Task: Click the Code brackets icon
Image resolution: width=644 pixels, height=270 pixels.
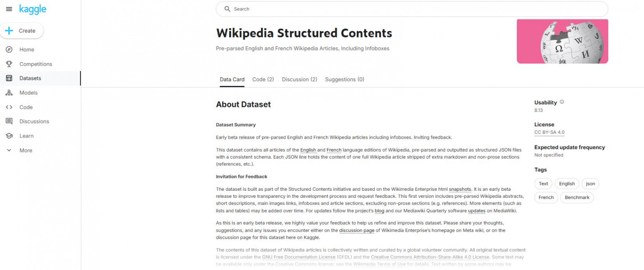Action: tap(9, 107)
